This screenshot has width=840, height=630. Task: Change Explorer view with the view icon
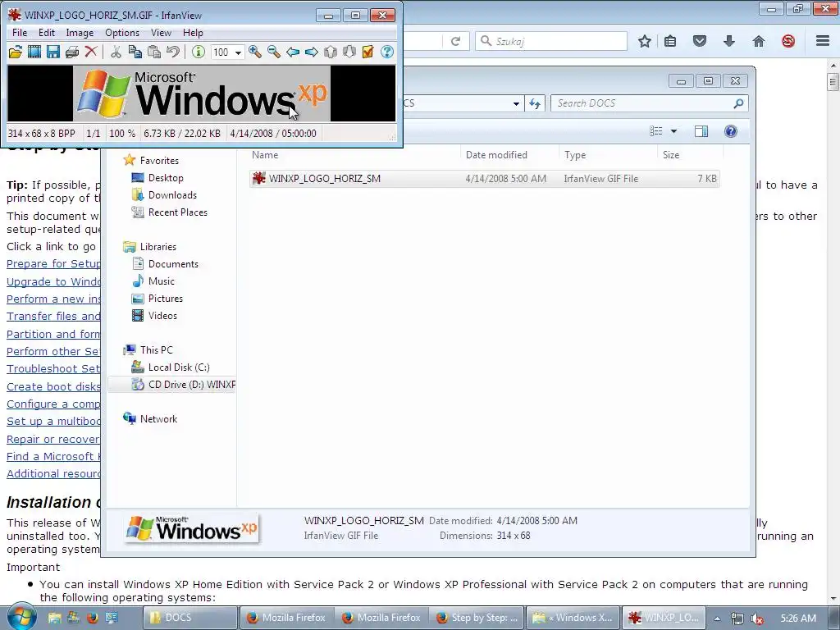656,131
